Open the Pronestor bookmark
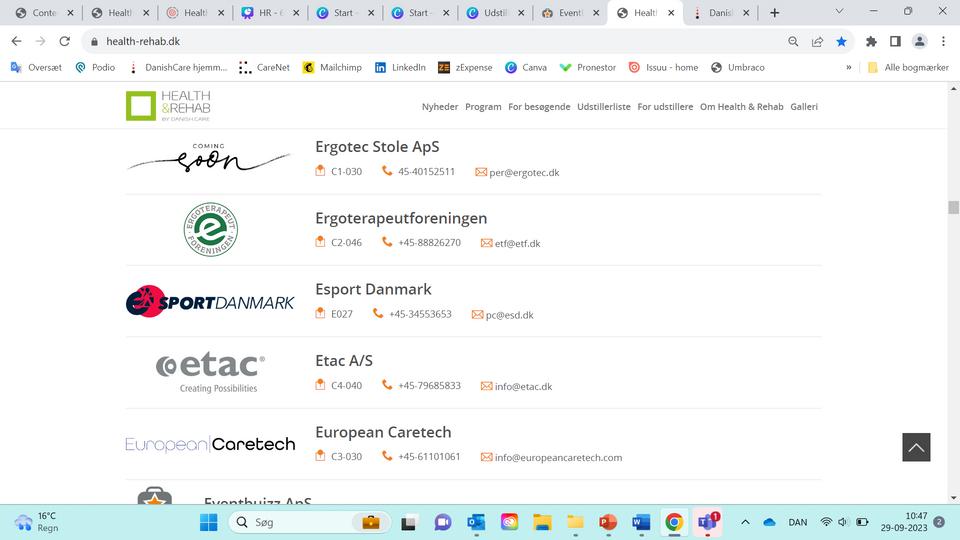The height and width of the screenshot is (540, 960). pos(588,67)
